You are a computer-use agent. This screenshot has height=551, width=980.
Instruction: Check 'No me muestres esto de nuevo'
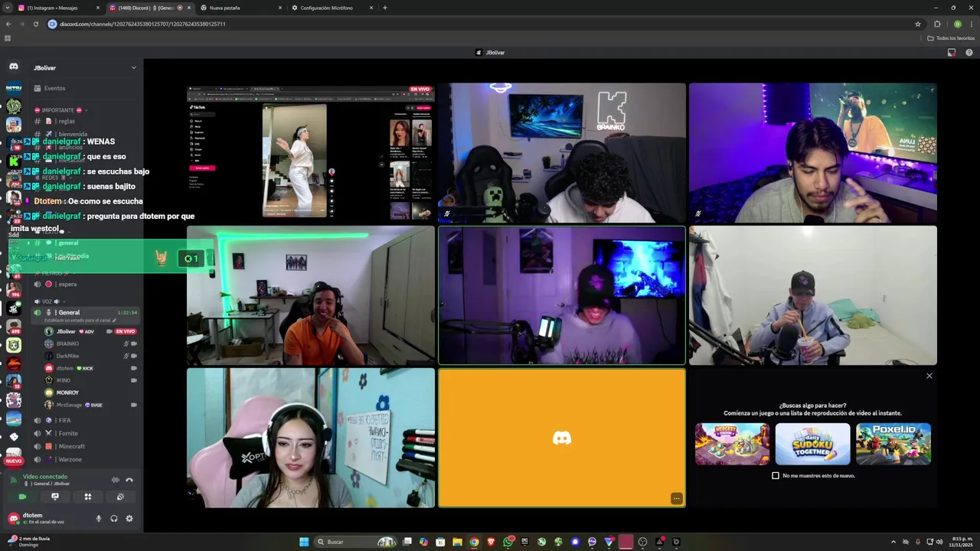pos(776,475)
